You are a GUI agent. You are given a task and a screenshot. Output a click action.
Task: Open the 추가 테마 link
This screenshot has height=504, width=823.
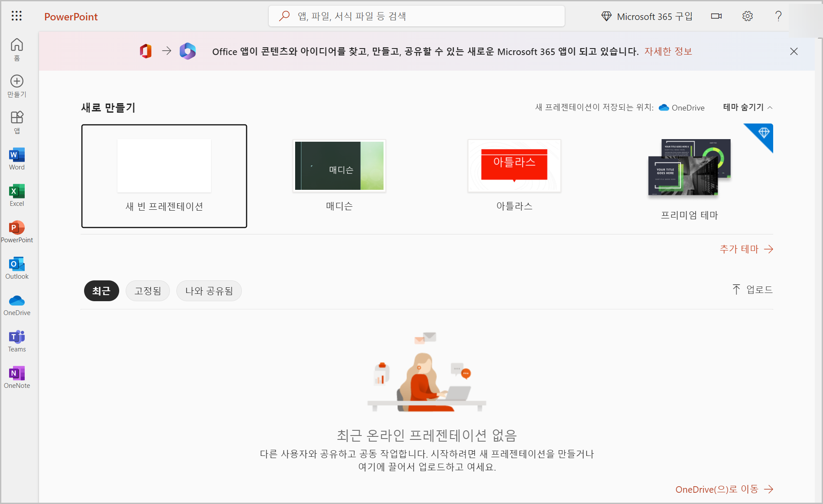point(746,249)
